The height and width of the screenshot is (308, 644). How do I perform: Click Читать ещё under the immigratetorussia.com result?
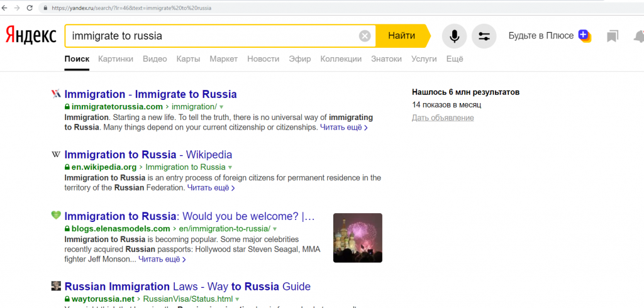(x=344, y=128)
